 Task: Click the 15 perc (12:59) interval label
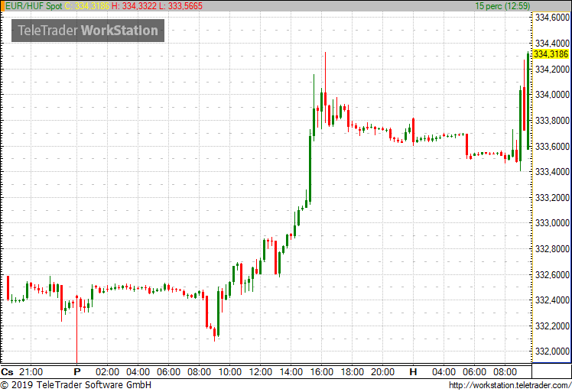click(502, 6)
